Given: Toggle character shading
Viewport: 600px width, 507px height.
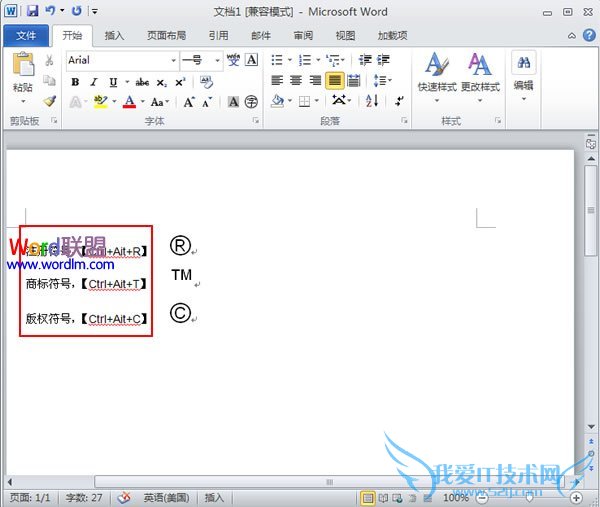Looking at the screenshot, I should [233, 102].
